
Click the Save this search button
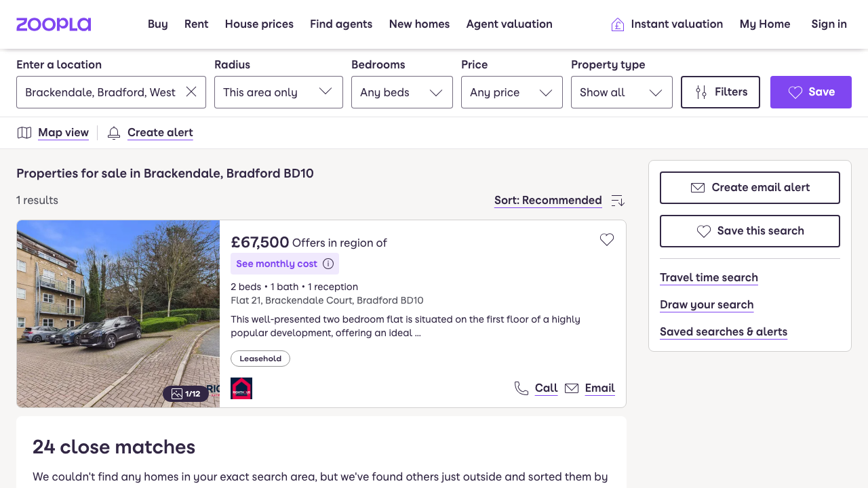click(749, 230)
